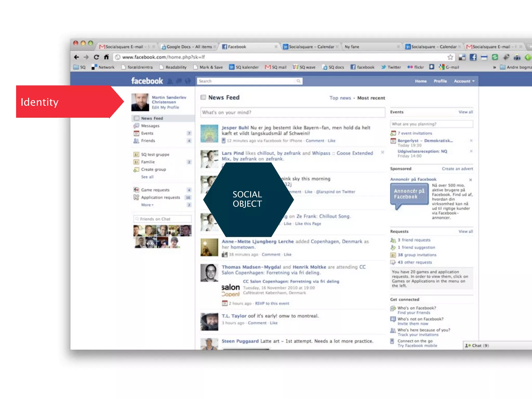Open the Account dropdown menu
Screen dimensions: 532x399
coord(464,81)
